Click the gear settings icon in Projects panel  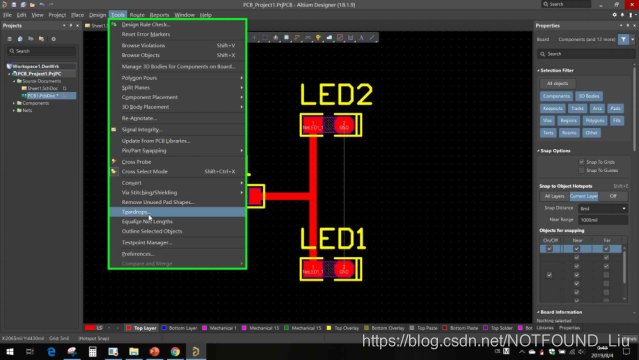[x=53, y=39]
